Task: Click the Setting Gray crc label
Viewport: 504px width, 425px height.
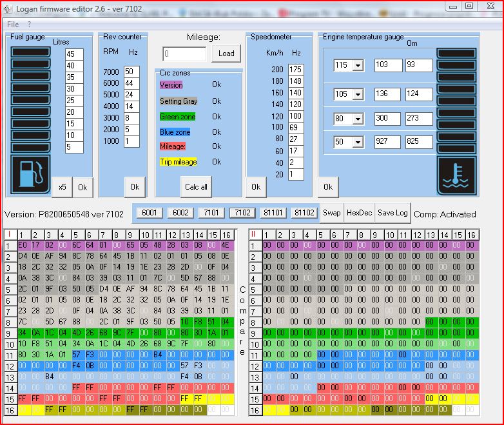Action: (179, 101)
